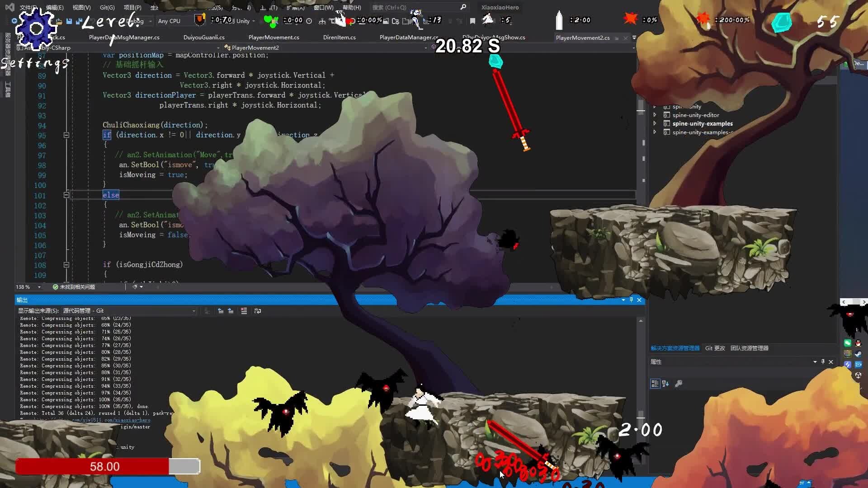Clear all text in the output window

[244, 311]
